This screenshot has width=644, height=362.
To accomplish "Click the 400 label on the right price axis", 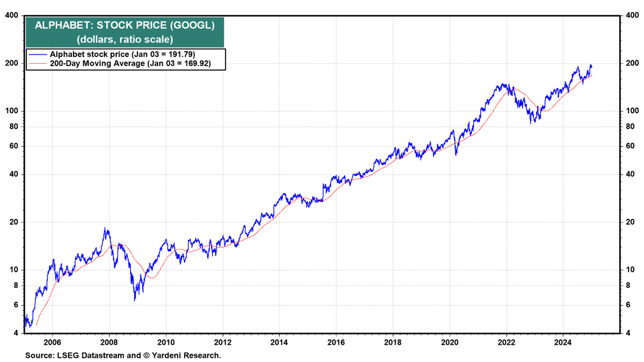I will click(x=632, y=16).
